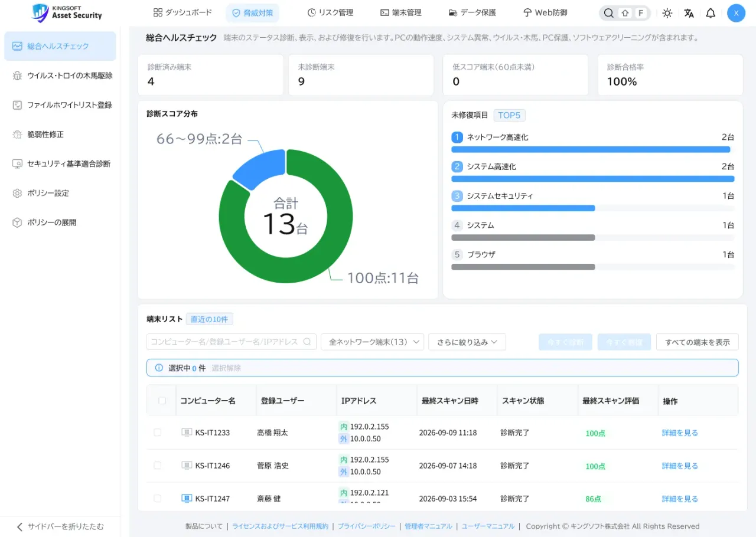The image size is (756, 537).
Task: Open 詳細を見る for KS-IT1246
Action: point(680,466)
